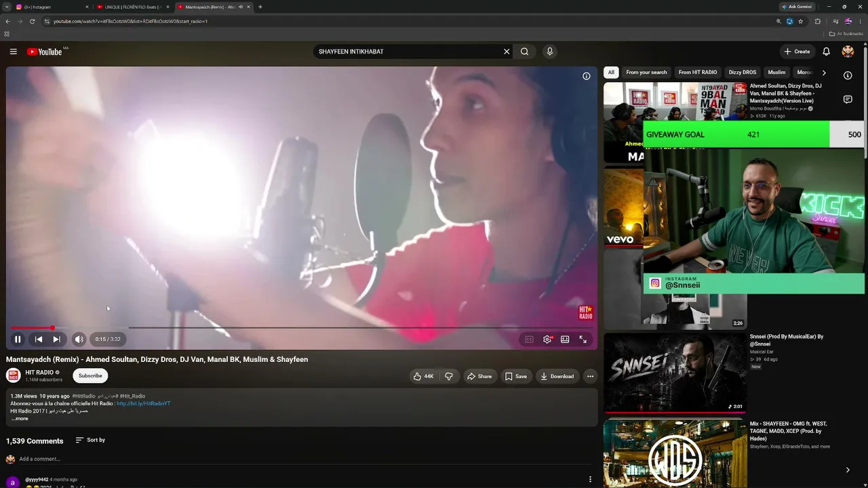Open the Snnsei (Prod By MusicalEar) thumbnail
Screen dimensions: 868x488
point(675,372)
